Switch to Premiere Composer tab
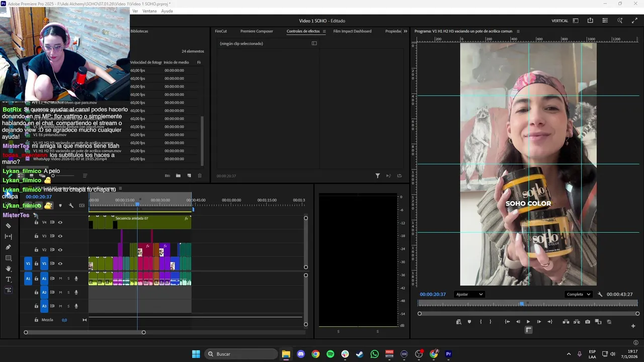The width and height of the screenshot is (644, 362). 257,31
